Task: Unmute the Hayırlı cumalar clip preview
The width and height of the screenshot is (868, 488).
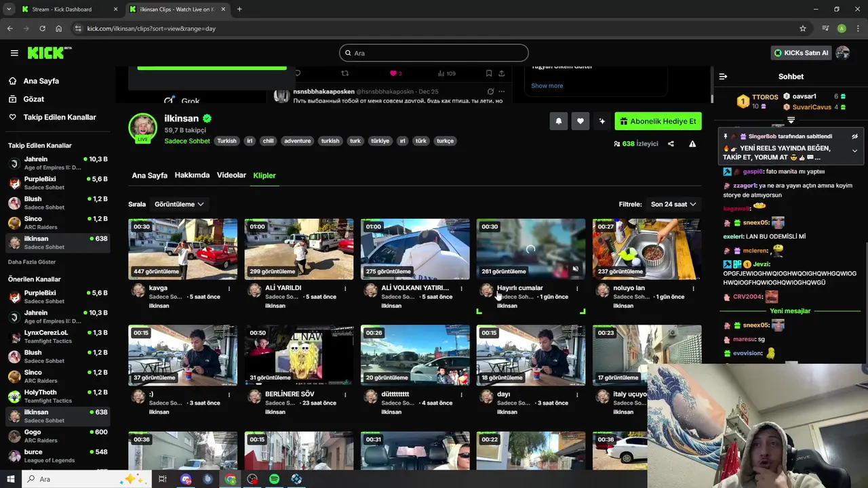Action: point(576,269)
